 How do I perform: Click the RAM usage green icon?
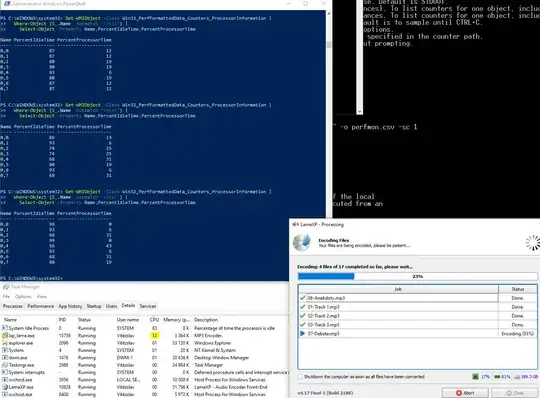pyautogui.click(x=497, y=377)
